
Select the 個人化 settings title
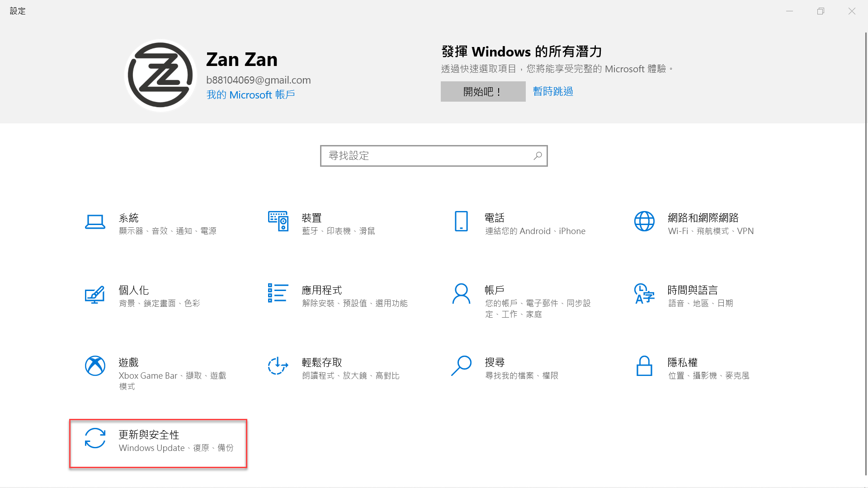click(133, 290)
